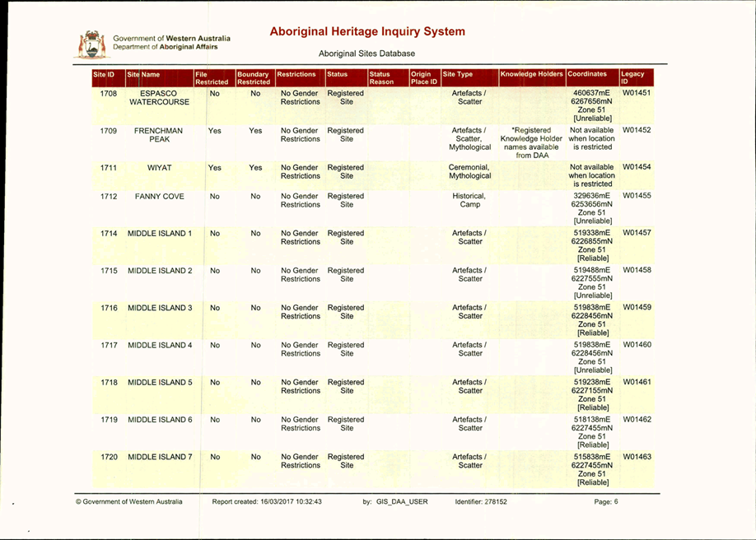The image size is (756, 540).
Task: Select site ID 1708 cell
Action: point(109,94)
